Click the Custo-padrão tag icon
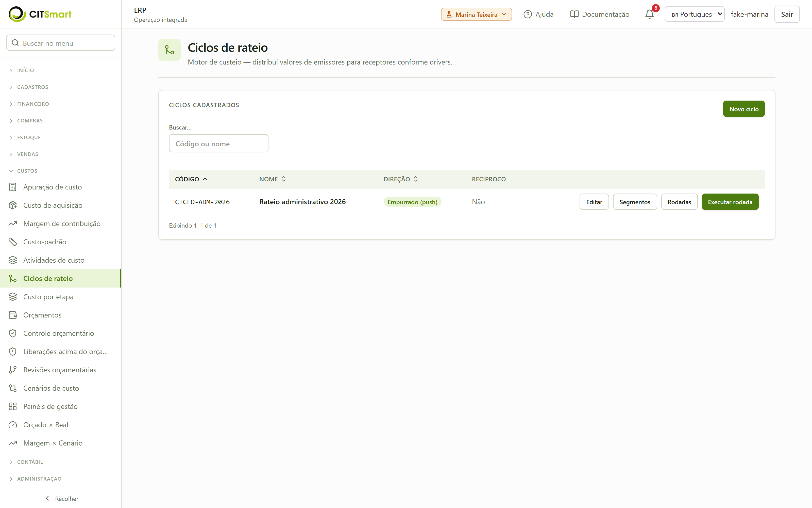This screenshot has width=812, height=508. 13,242
